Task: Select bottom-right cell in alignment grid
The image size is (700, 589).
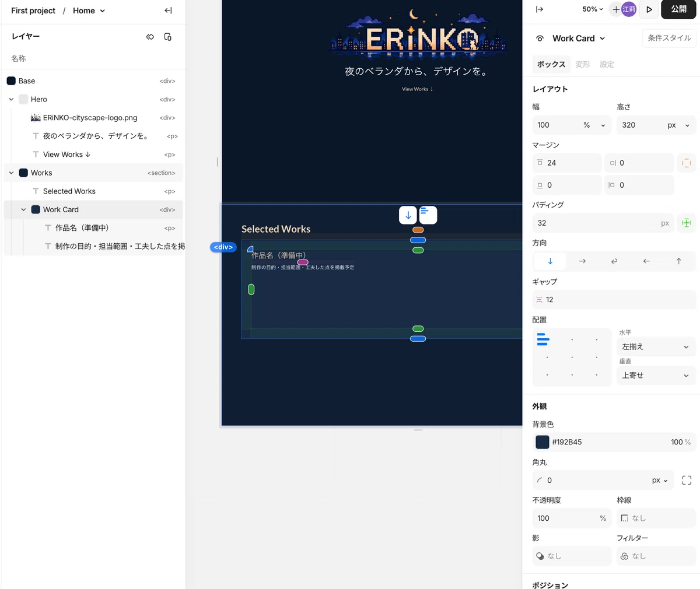Action: point(596,375)
